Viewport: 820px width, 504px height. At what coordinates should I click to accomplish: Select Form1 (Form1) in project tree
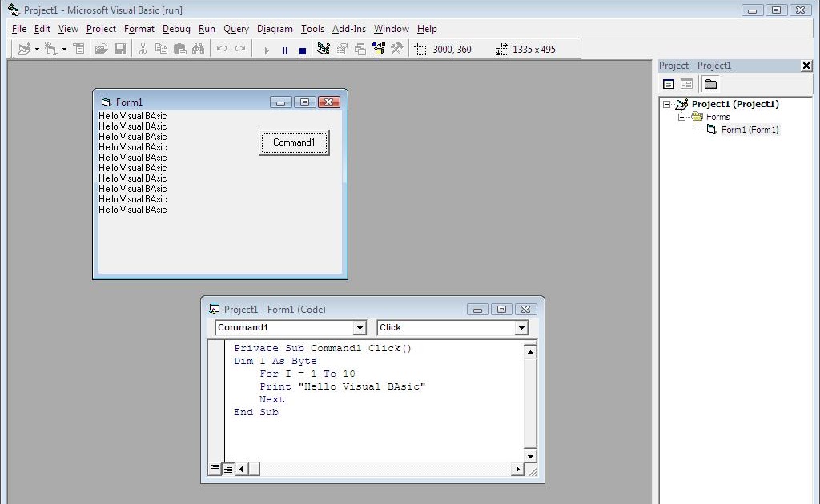click(750, 130)
